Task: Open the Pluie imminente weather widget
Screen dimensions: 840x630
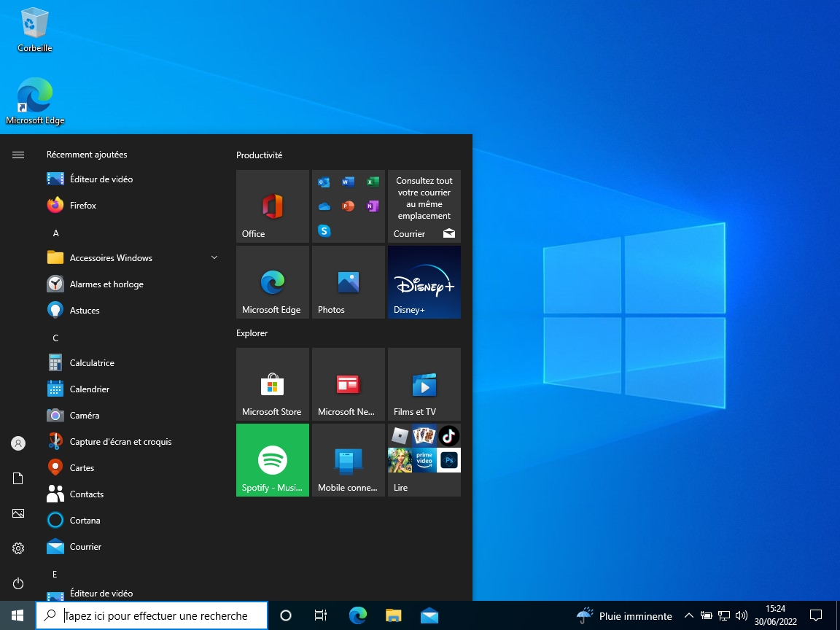Action: point(624,615)
